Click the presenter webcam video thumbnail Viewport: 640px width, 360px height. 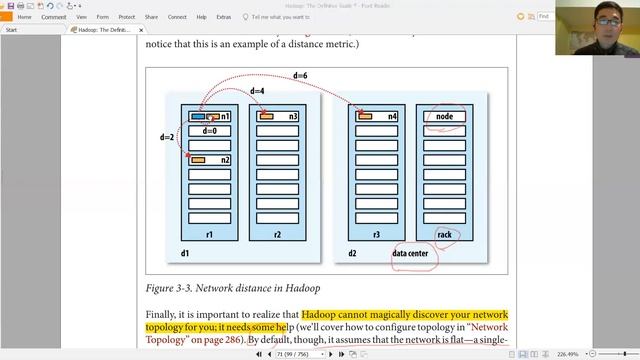598,28
